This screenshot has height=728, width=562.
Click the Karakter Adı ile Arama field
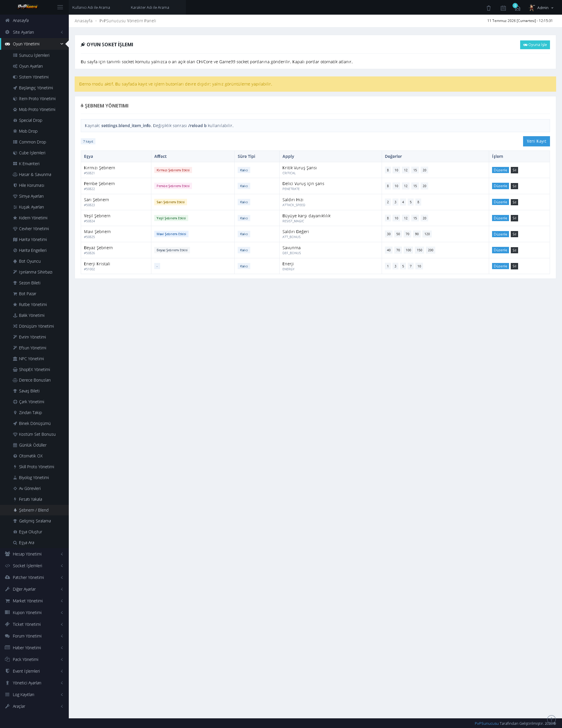tap(157, 7)
